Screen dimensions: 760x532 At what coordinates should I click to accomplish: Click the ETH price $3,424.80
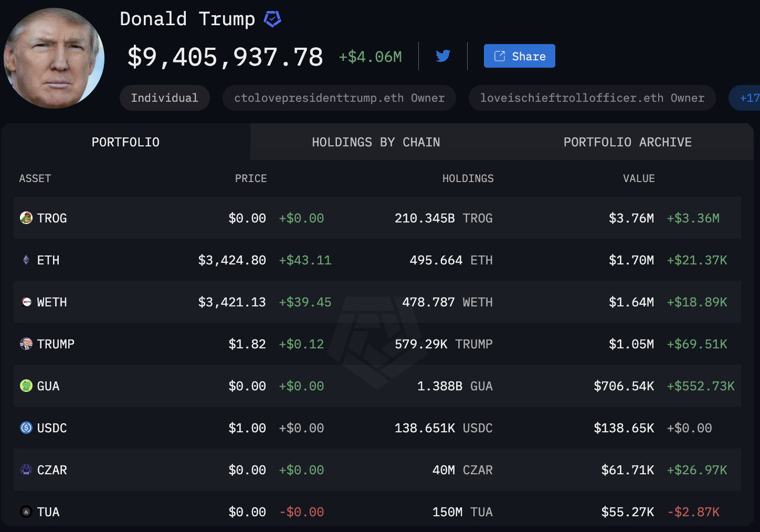(232, 260)
